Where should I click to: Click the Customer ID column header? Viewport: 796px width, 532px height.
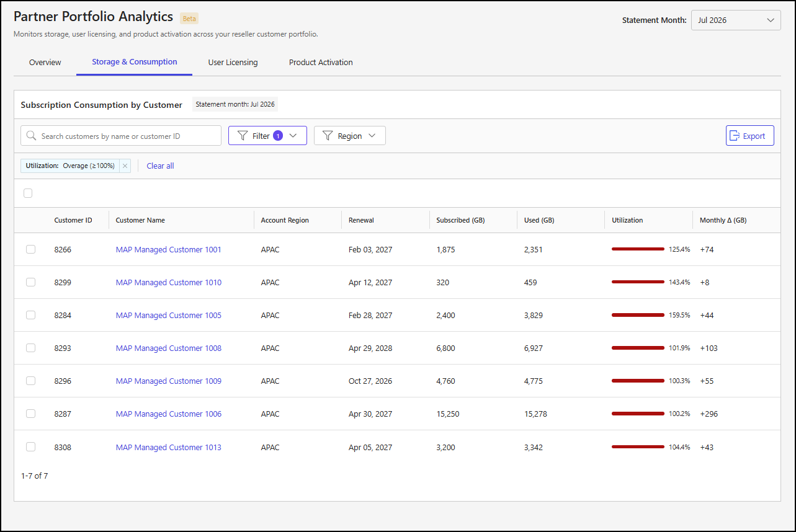click(x=73, y=220)
